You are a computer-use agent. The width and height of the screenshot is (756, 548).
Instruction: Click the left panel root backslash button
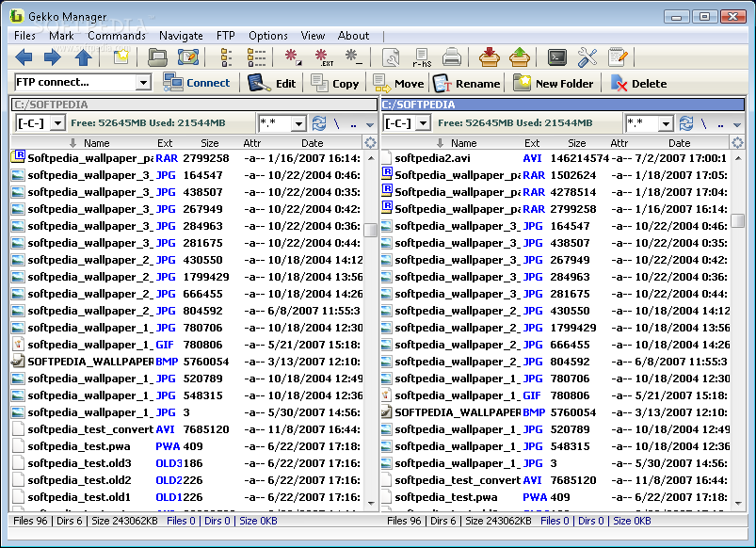click(336, 124)
